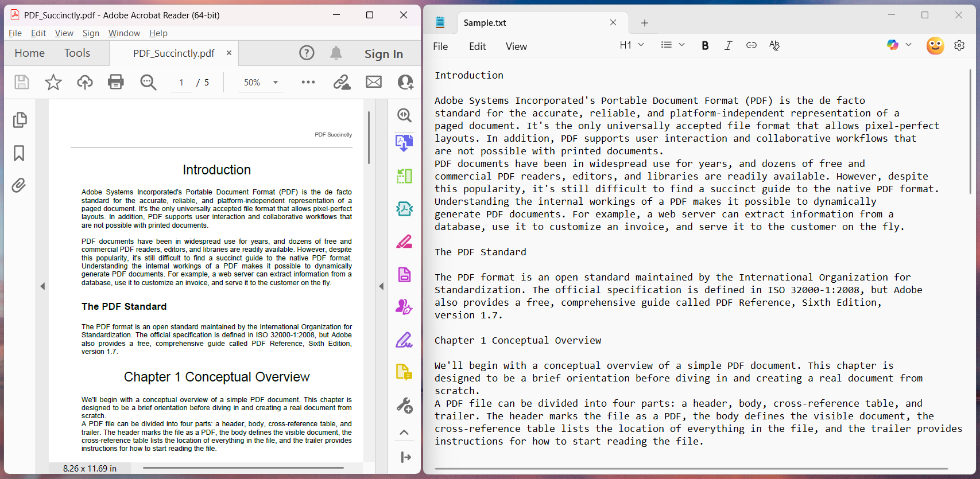The width and height of the screenshot is (980, 479).
Task: Send file by email envelope icon
Action: pos(374,82)
